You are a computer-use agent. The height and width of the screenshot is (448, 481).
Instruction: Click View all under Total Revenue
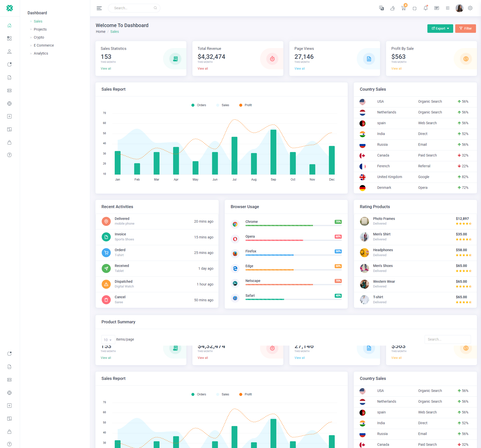203,69
